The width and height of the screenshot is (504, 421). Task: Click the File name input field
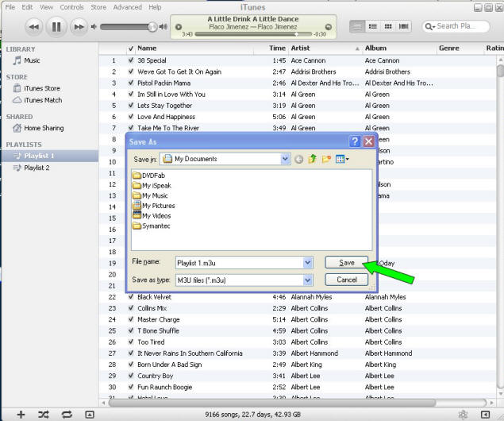tap(240, 263)
